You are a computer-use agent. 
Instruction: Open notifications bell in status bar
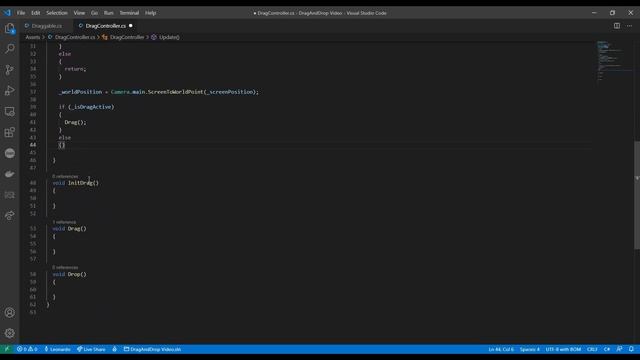click(631, 349)
